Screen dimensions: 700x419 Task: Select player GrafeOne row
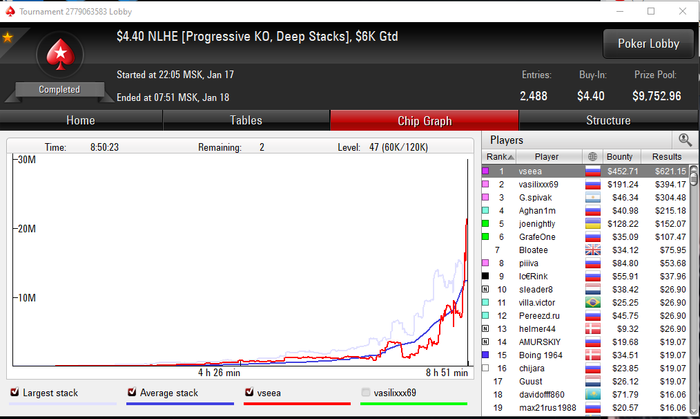(x=586, y=237)
